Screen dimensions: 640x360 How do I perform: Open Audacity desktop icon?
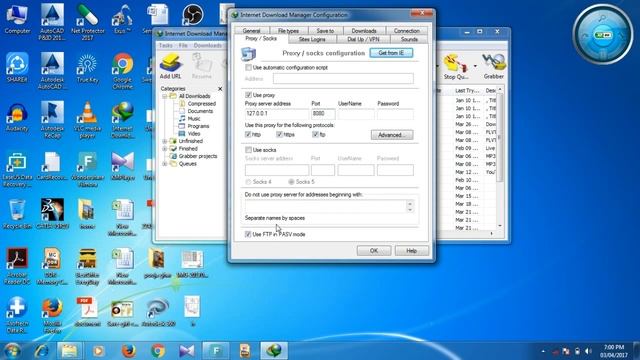coord(17,117)
